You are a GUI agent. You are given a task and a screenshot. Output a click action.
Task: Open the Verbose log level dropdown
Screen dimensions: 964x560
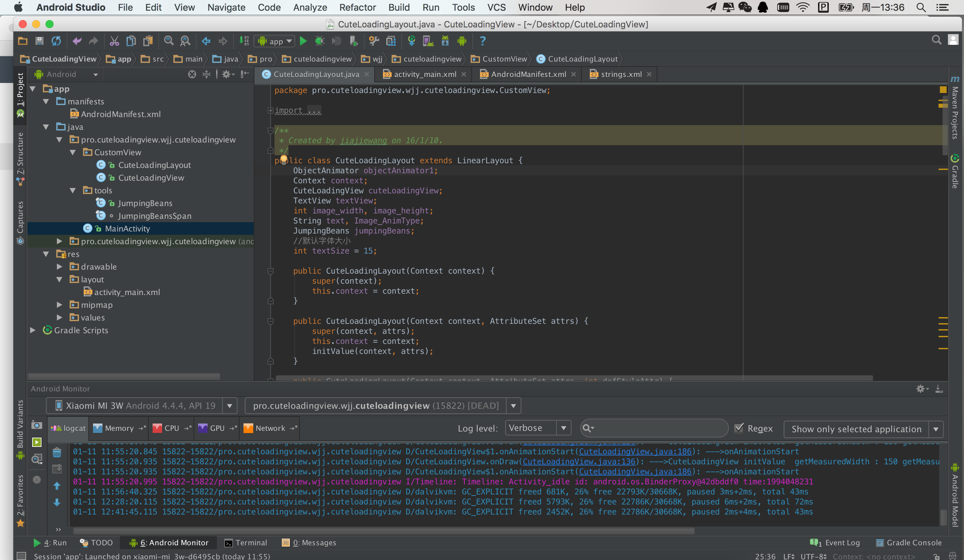point(538,428)
